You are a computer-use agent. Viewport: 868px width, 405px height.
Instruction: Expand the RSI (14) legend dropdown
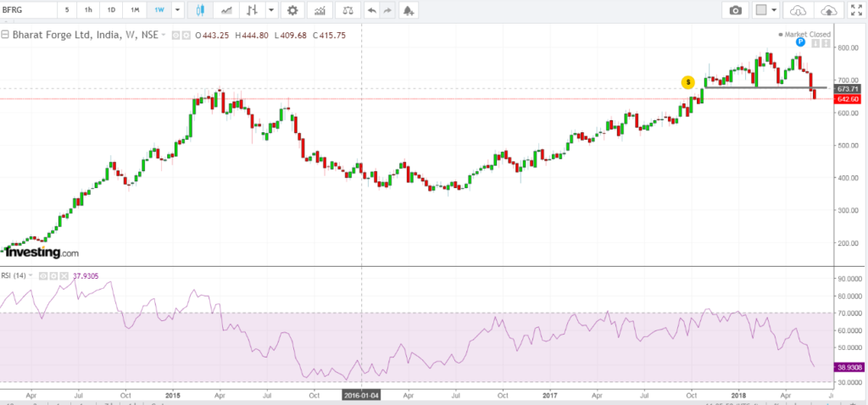coord(31,275)
